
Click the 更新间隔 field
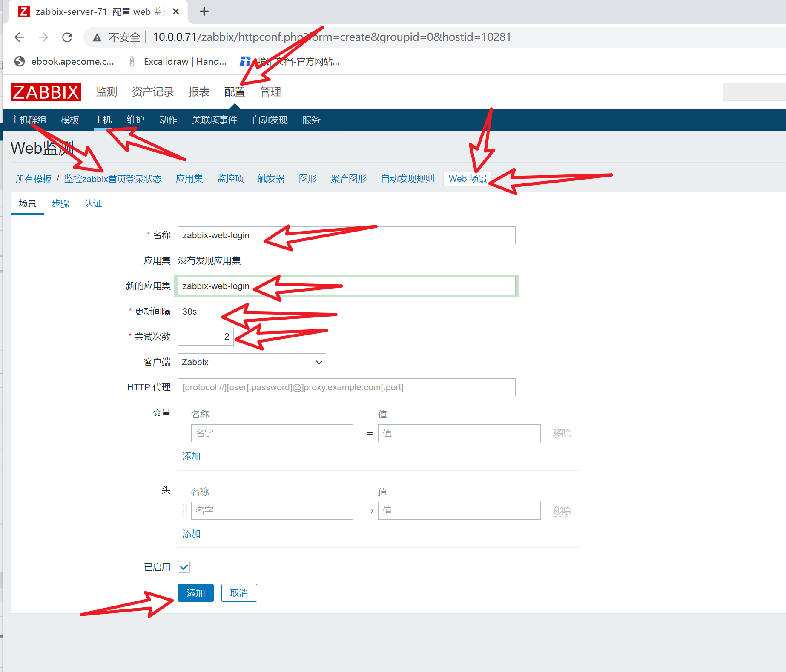[x=234, y=312]
